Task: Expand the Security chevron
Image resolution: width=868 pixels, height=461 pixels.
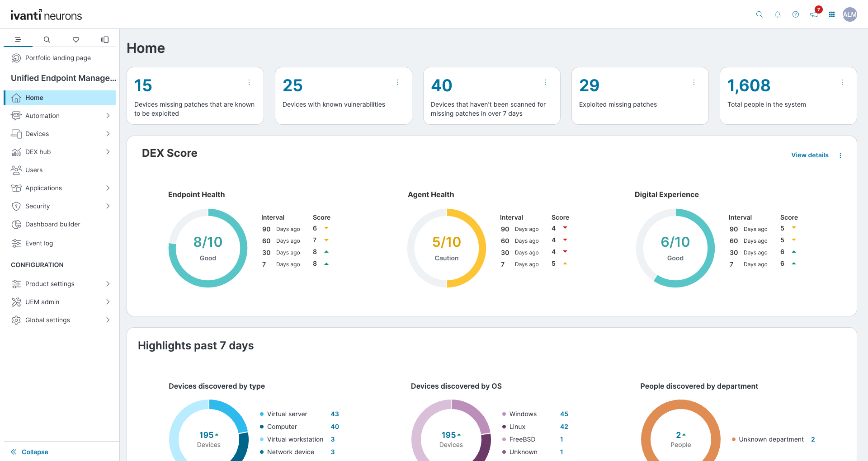Action: (x=108, y=206)
